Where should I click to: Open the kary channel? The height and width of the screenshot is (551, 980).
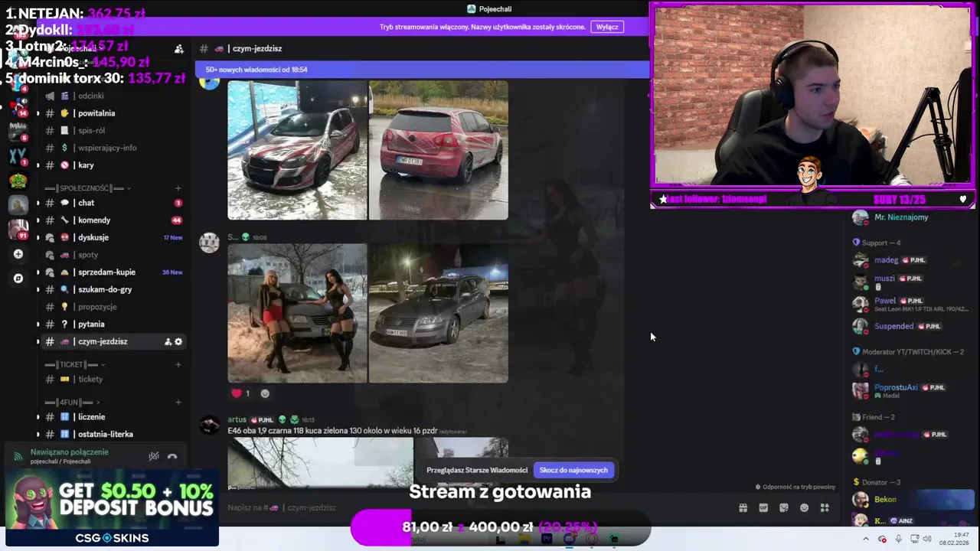[x=113, y=165]
